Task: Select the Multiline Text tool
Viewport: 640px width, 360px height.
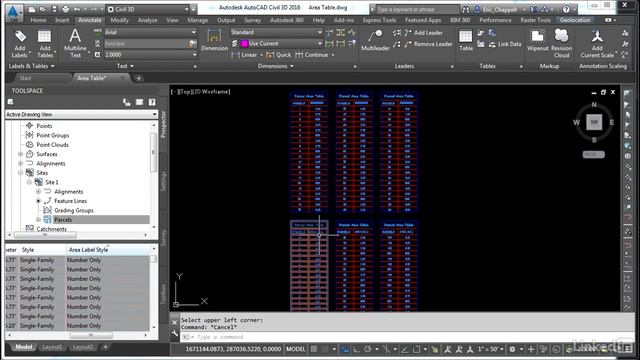Action: coord(75,43)
